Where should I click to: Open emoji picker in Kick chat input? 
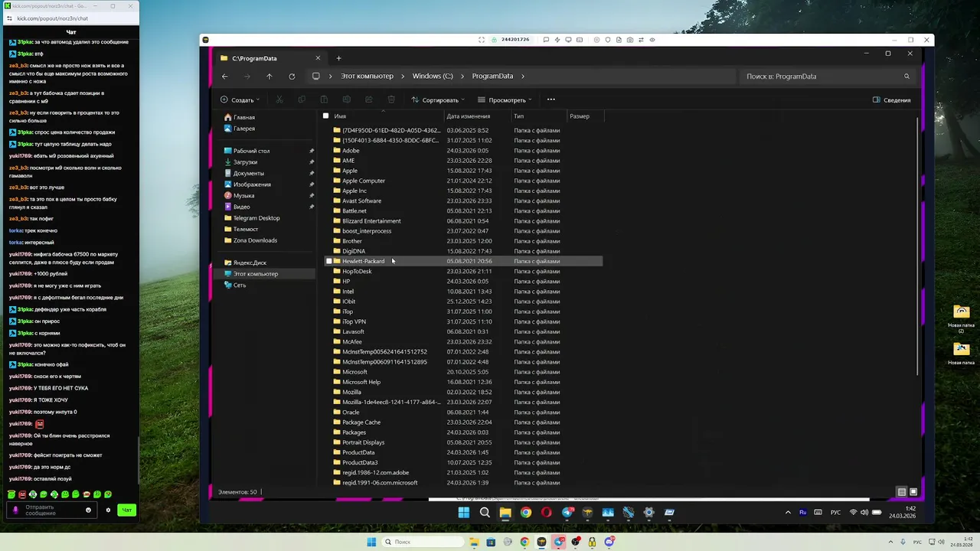coord(88,510)
